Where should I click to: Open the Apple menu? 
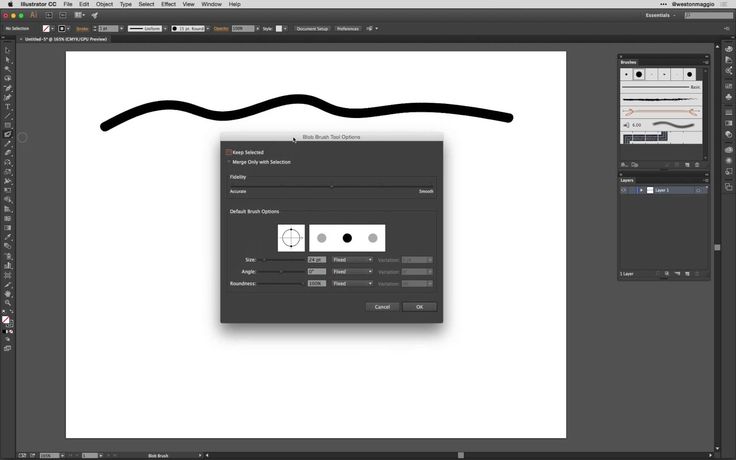pos(10,4)
